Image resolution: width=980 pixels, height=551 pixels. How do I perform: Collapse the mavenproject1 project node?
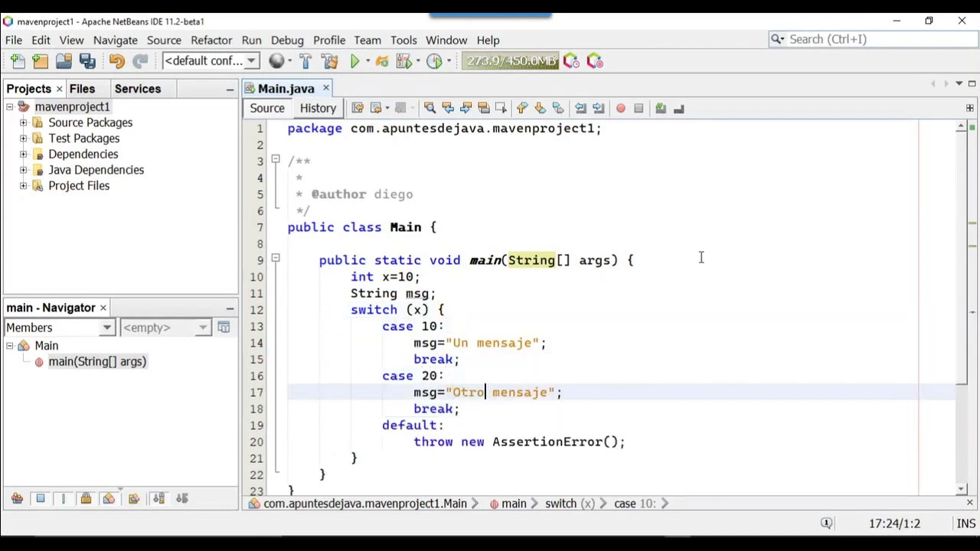point(10,107)
